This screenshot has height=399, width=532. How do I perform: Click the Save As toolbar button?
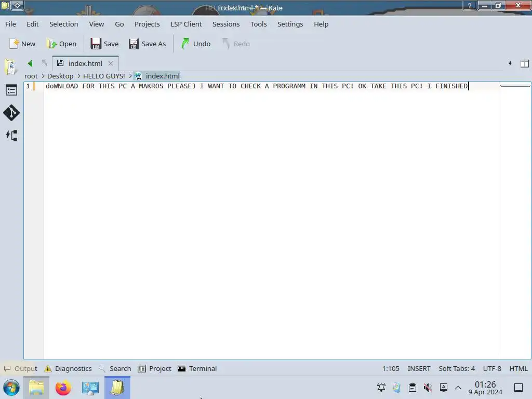147,44
